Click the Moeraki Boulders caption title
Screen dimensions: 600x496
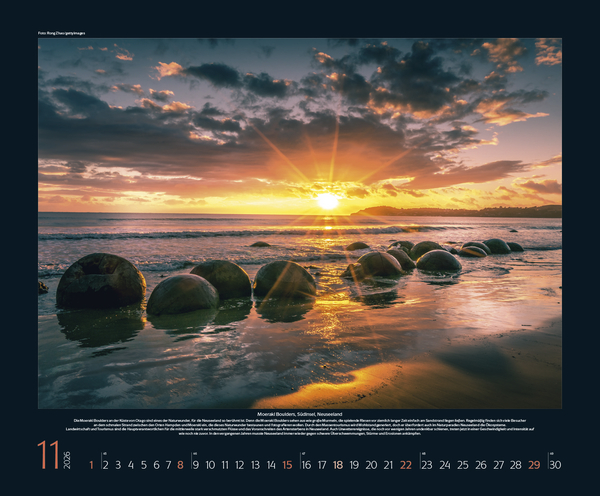(300, 412)
